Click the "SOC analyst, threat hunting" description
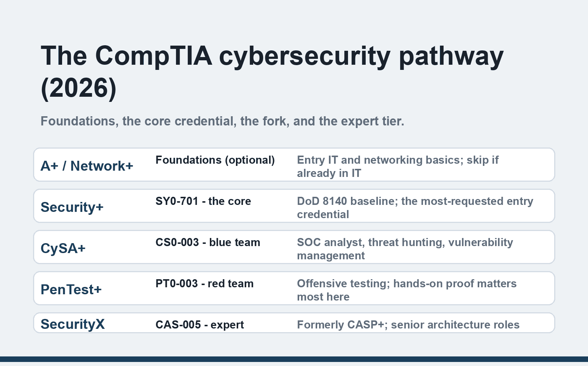The height and width of the screenshot is (366, 588). (x=405, y=249)
